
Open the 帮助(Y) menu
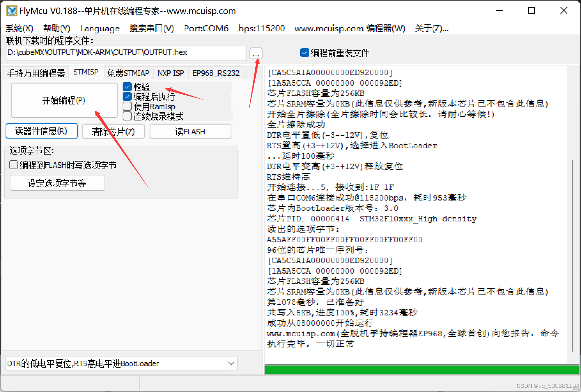tap(57, 29)
